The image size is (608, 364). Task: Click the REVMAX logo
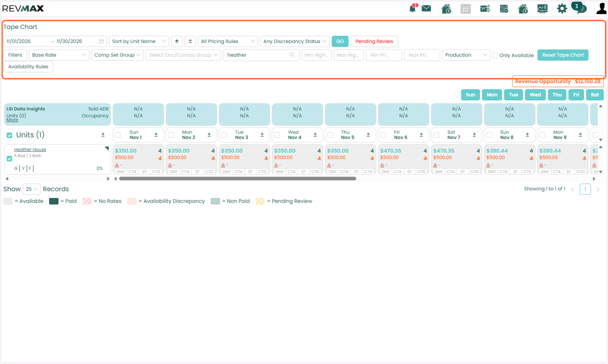(23, 8)
